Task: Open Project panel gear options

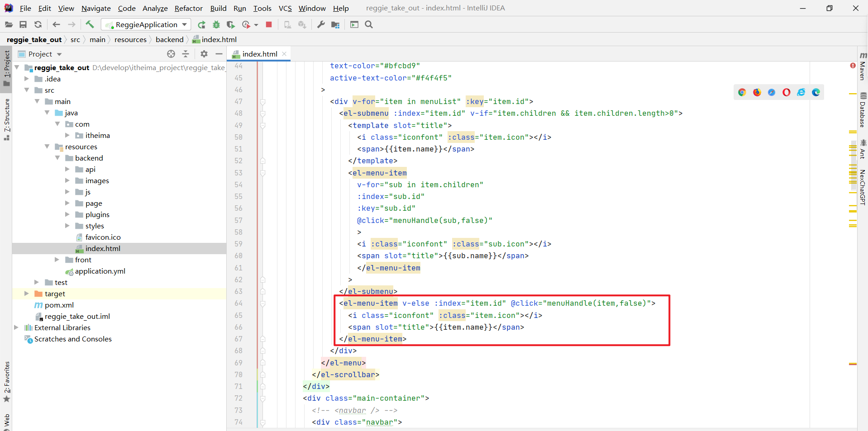Action: (204, 54)
